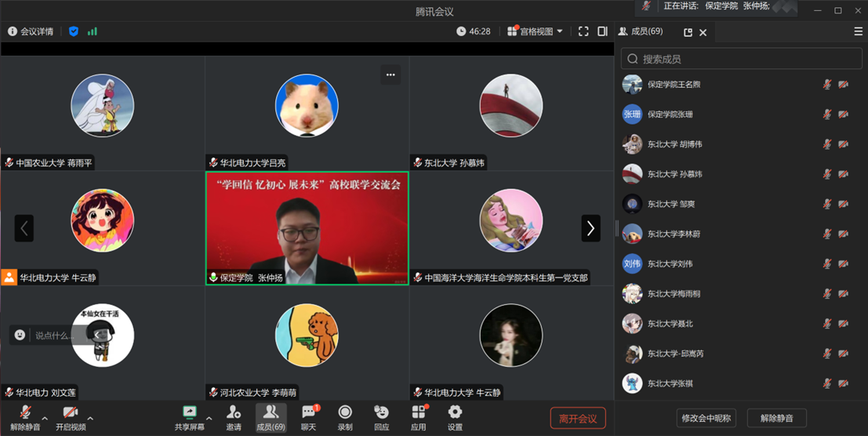Open the 聊天 chat panel

tap(309, 417)
